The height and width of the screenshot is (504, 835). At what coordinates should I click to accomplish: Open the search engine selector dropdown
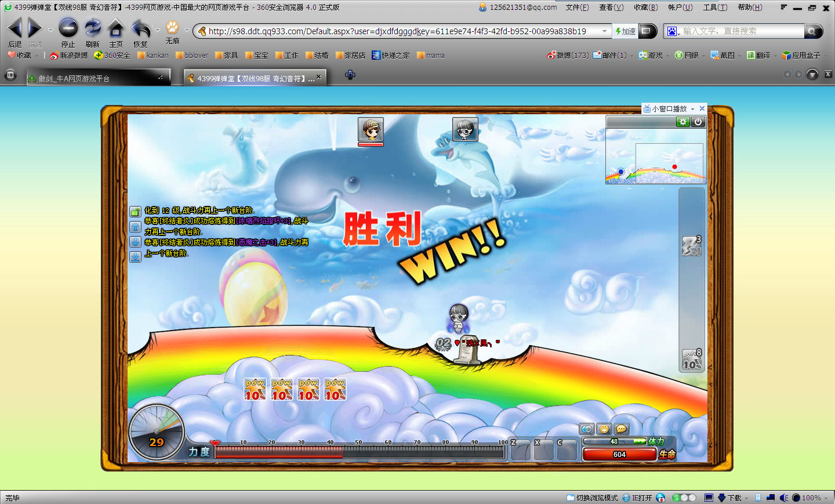point(673,31)
